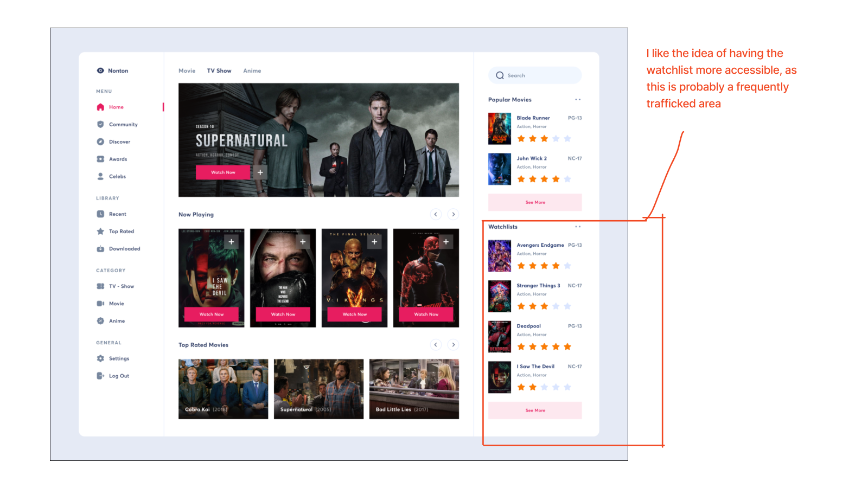Click Watch Now on Vikings poster
This screenshot has width=868, height=488.
355,314
